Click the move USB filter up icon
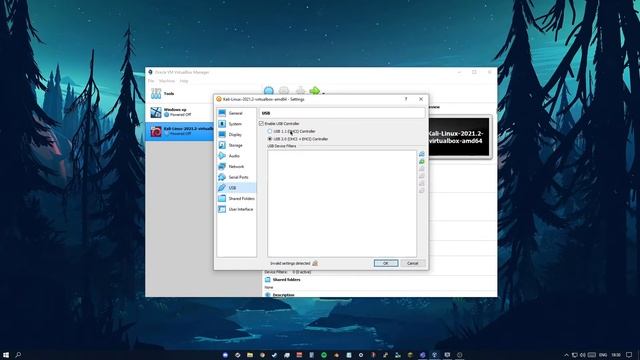 point(422,183)
